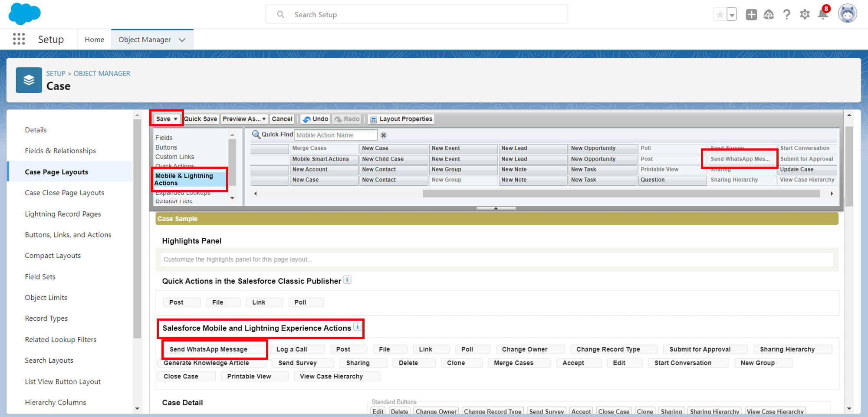Open the Setup gear menu
868x417 pixels.
(805, 15)
